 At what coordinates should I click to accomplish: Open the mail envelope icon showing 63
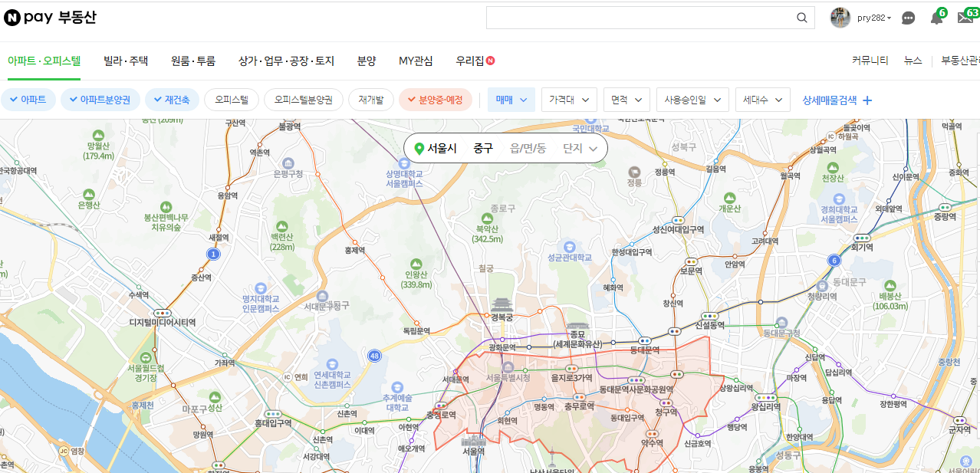point(965,18)
